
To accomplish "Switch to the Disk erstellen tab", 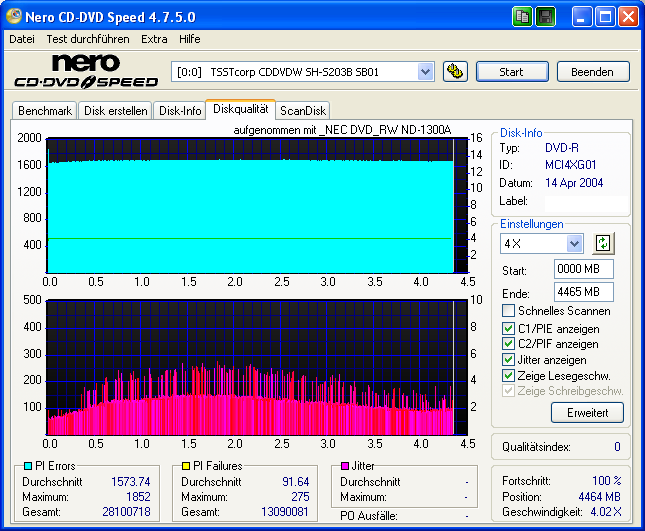I will (116, 111).
